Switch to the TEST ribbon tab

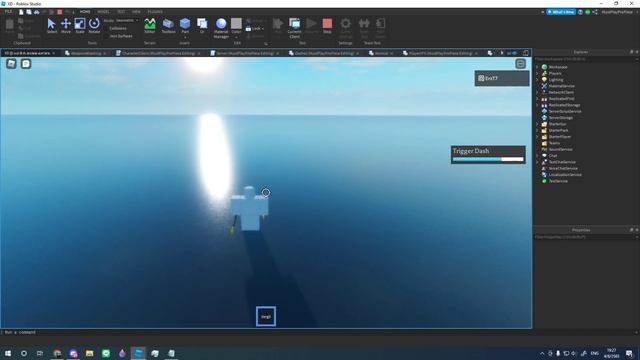pos(121,12)
